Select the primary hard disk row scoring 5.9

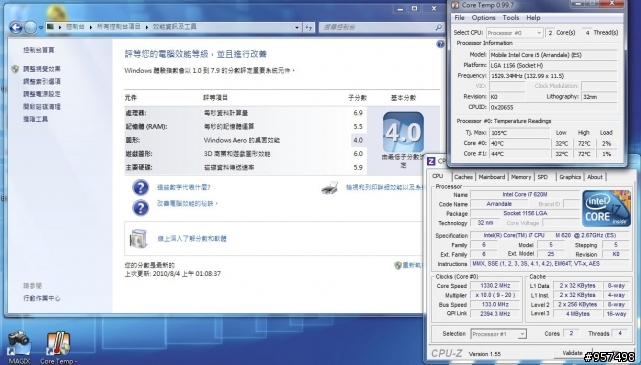tap(245, 167)
